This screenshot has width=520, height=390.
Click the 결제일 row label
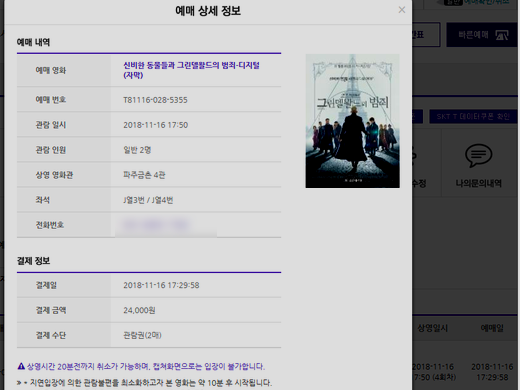point(46,285)
